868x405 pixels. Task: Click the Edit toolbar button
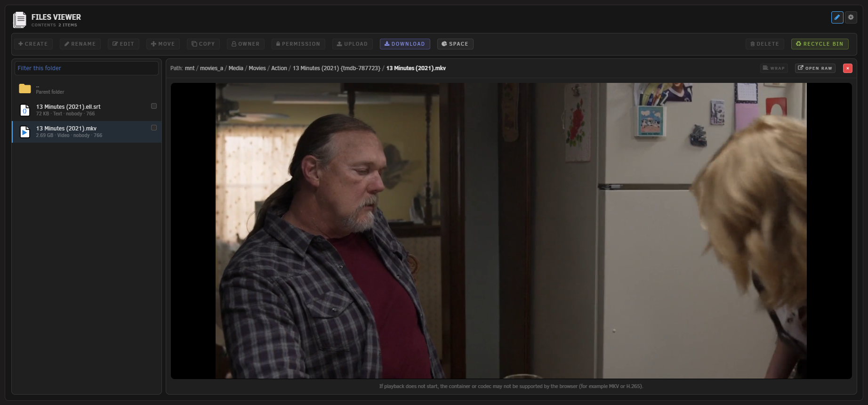point(123,44)
